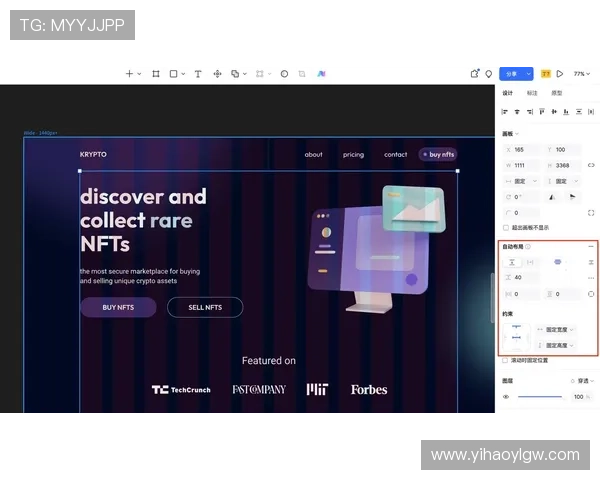Open the 固定高度 constraint dropdown
Screen dimensions: 600x480
coord(557,345)
